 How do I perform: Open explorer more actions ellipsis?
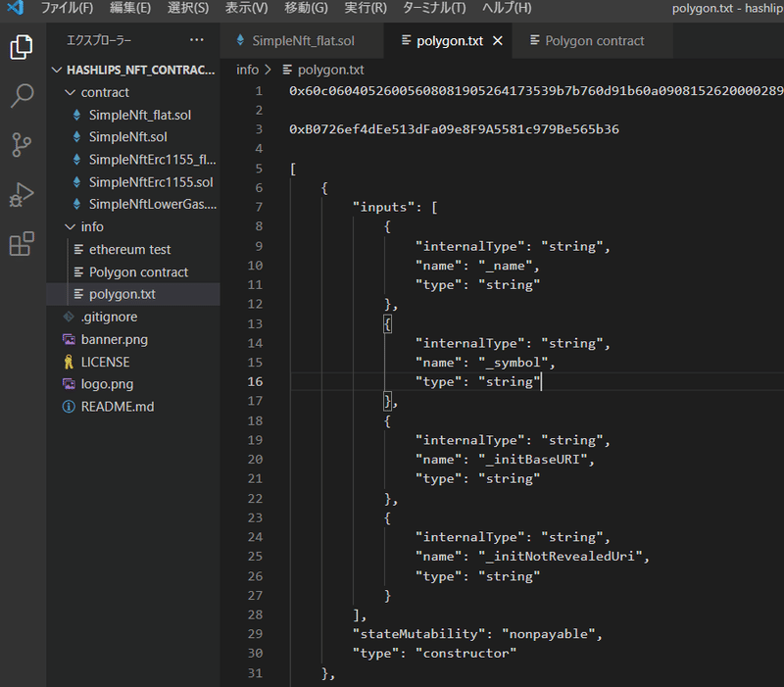tap(197, 40)
